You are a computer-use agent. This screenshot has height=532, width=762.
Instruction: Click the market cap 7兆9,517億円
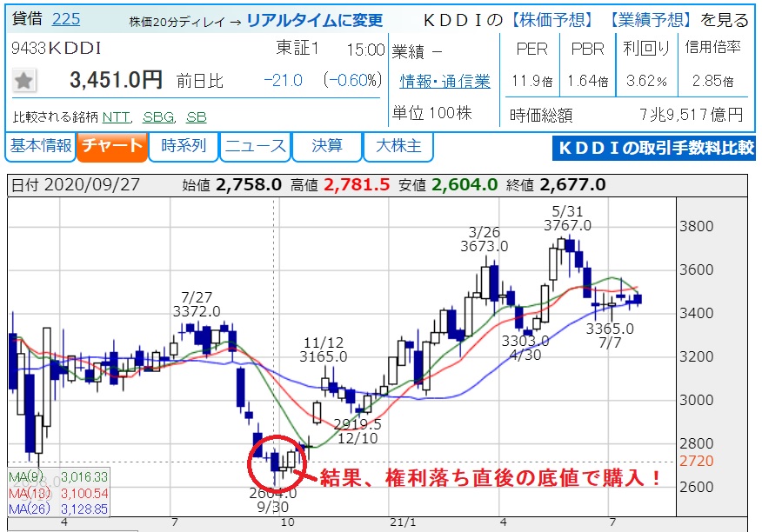tap(691, 115)
